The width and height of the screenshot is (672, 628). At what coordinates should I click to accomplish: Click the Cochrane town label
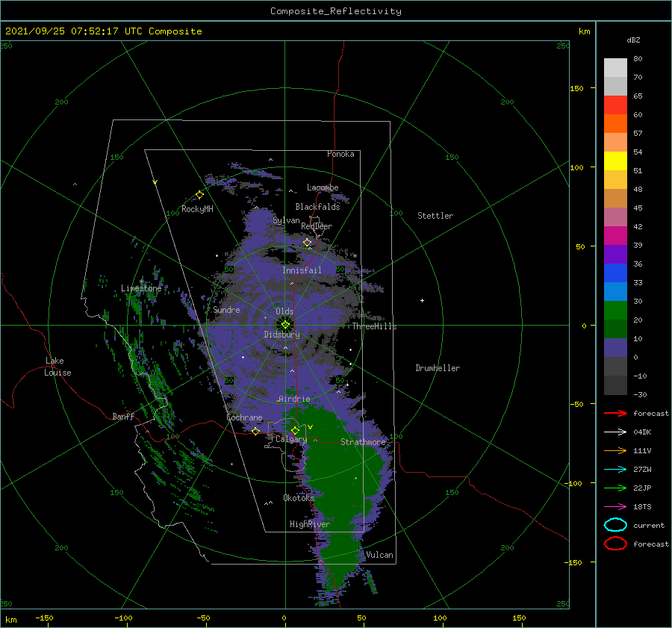pos(244,417)
